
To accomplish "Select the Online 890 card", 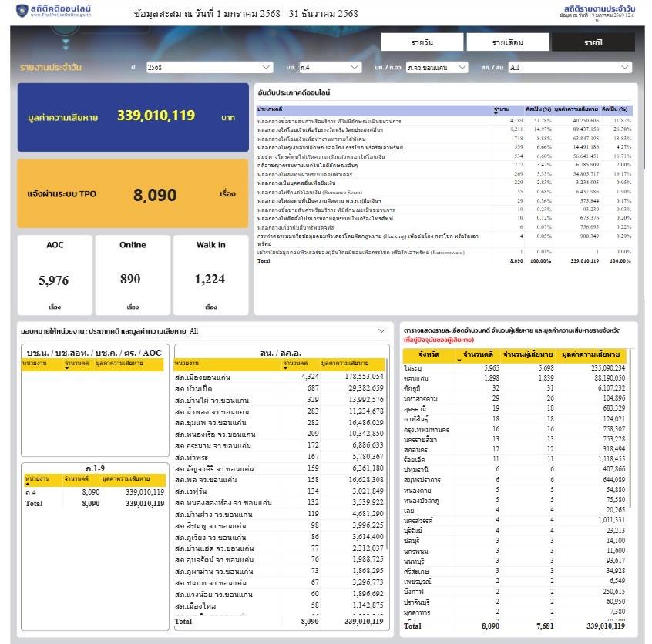I will (x=133, y=275).
